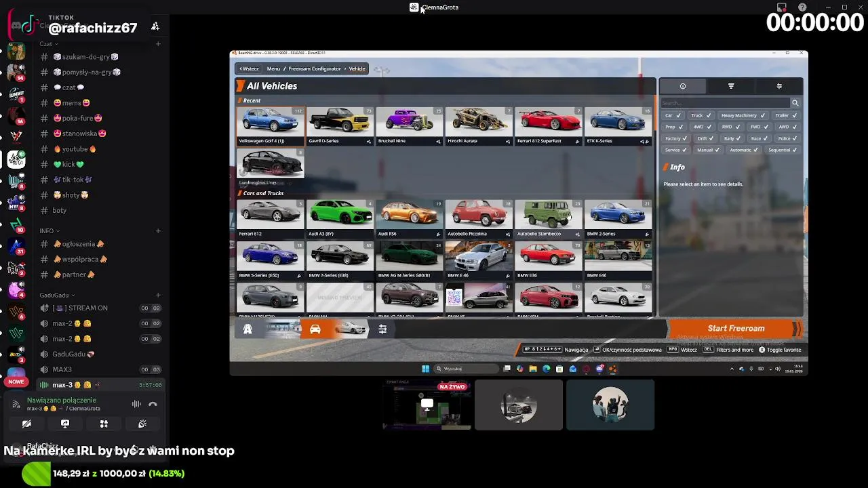Image resolution: width=868 pixels, height=488 pixels.
Task: Toggle the Car filter checkbox
Action: 673,115
